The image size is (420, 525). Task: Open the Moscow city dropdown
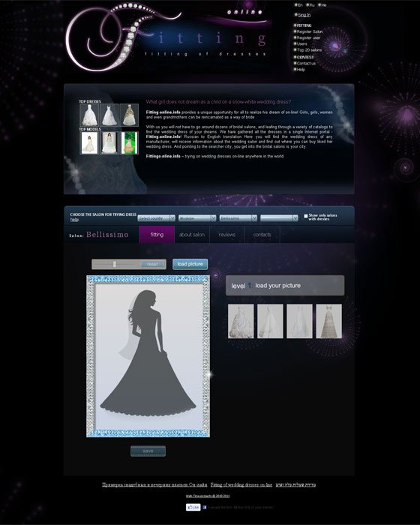click(x=197, y=218)
